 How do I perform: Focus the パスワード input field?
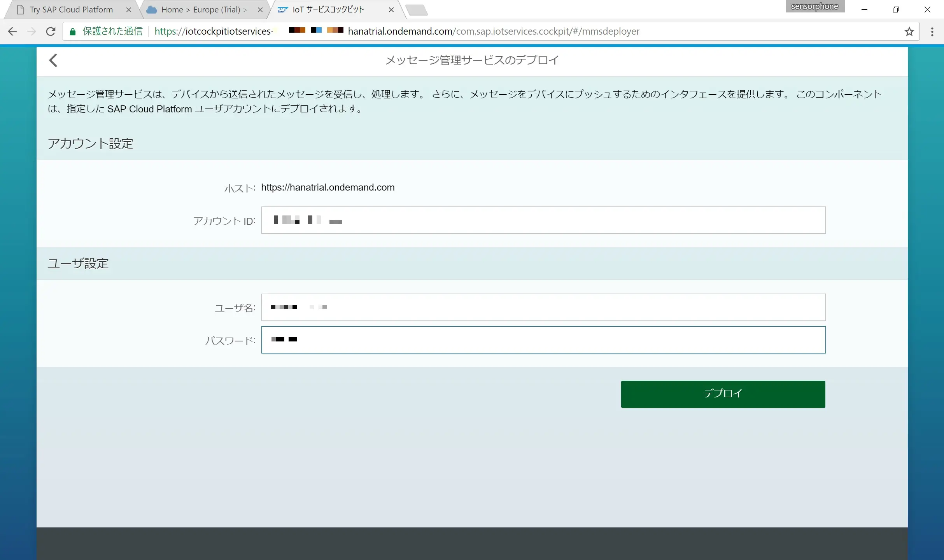543,340
